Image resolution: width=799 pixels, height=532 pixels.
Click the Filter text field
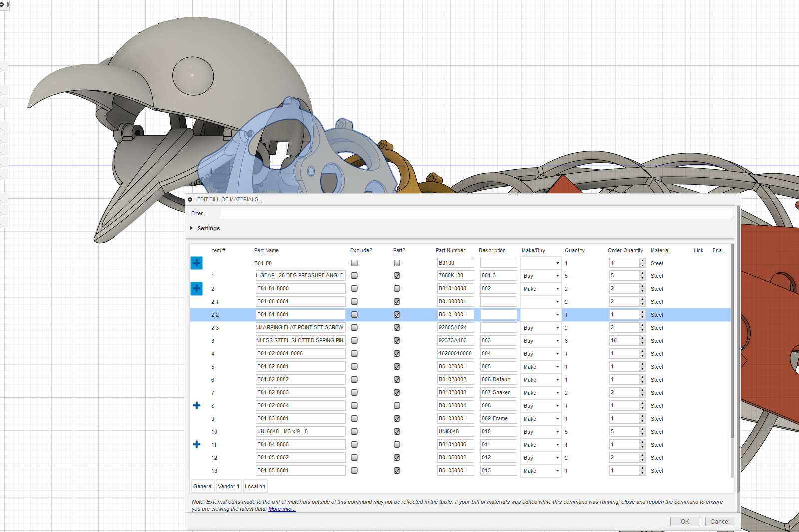point(476,213)
